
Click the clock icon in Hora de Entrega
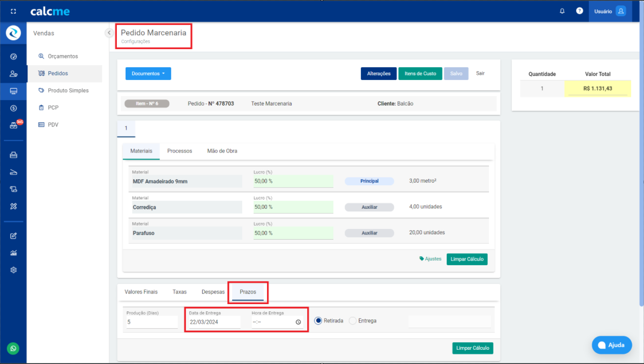point(298,322)
